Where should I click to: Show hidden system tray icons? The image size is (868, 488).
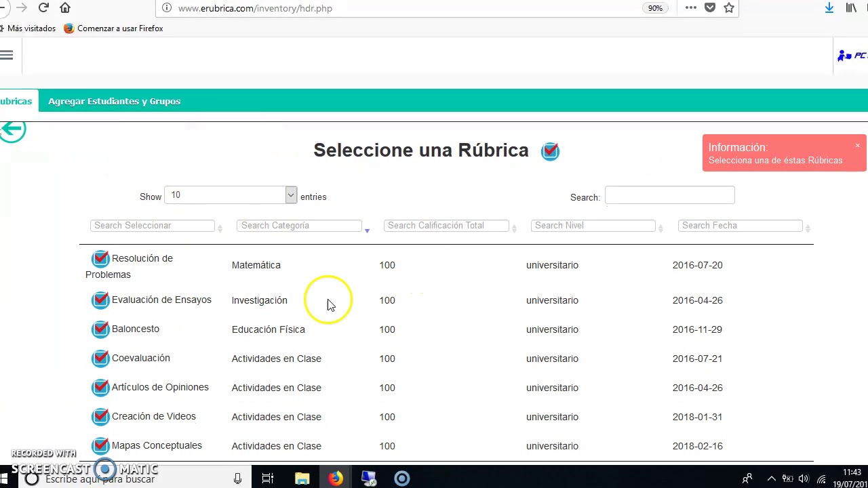pyautogui.click(x=771, y=479)
